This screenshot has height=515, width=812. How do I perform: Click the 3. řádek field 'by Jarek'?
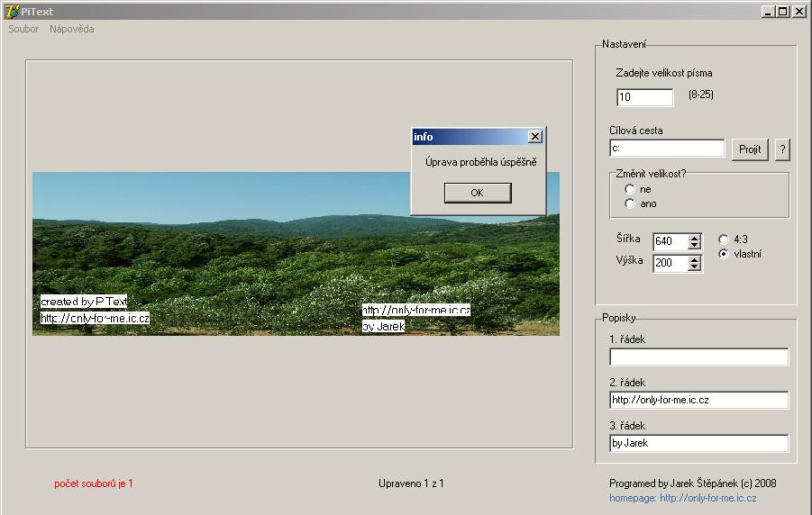(x=699, y=443)
